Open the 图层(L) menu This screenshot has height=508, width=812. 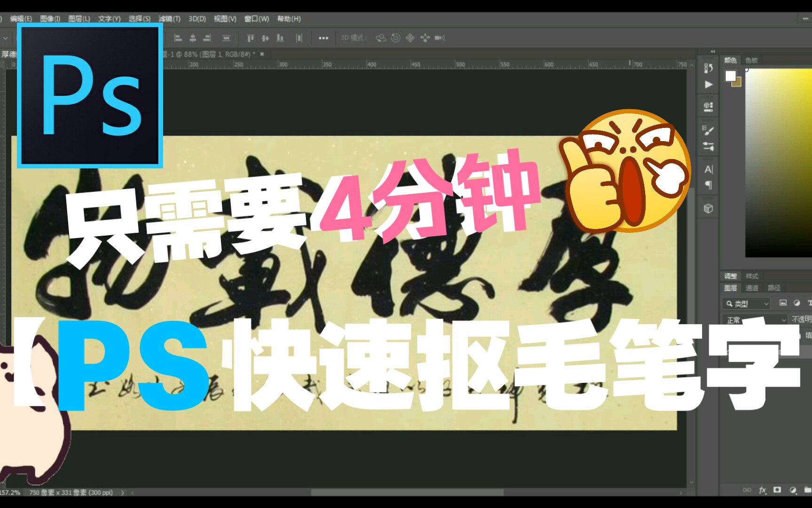click(x=79, y=19)
